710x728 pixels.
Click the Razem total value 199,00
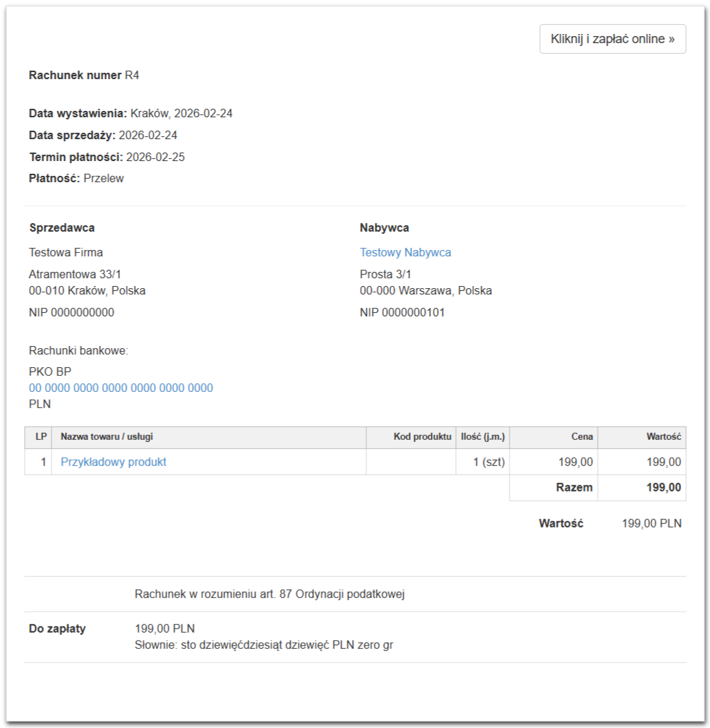point(663,487)
